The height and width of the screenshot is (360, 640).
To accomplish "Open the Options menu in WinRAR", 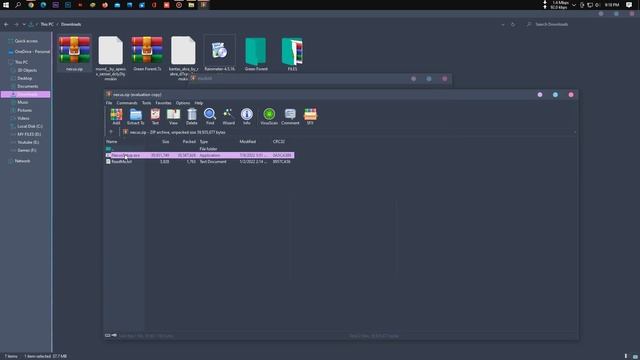I will pos(183,103).
